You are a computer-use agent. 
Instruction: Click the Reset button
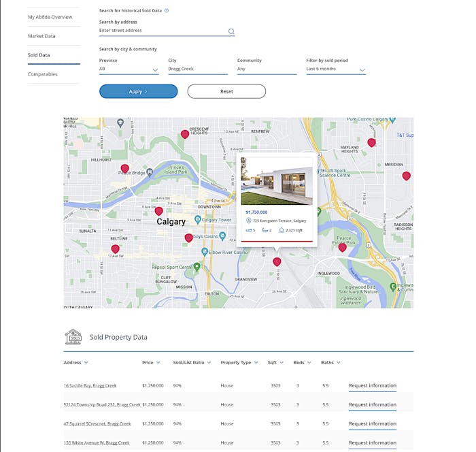pyautogui.click(x=226, y=91)
